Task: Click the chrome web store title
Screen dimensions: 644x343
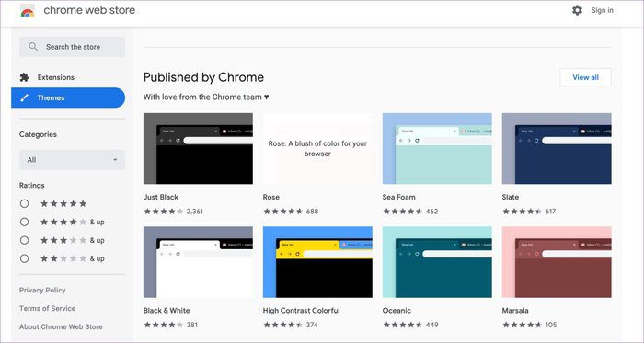Action: click(89, 10)
